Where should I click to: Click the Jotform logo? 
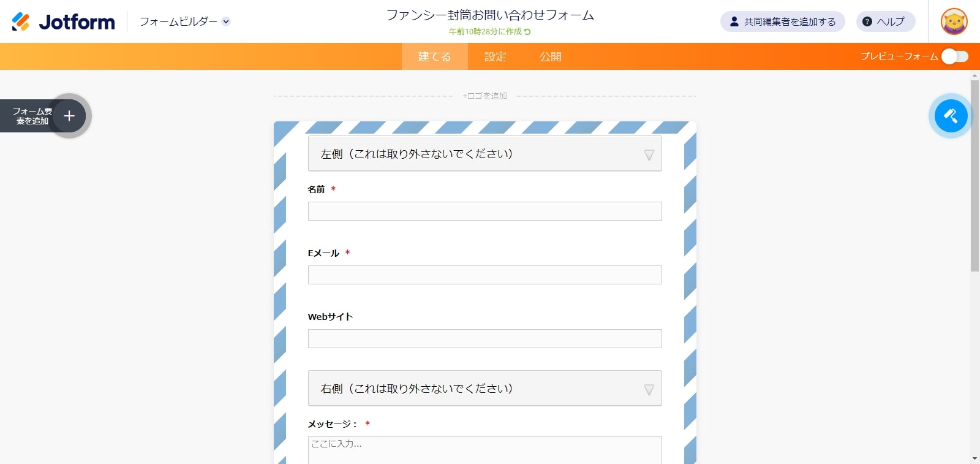64,21
